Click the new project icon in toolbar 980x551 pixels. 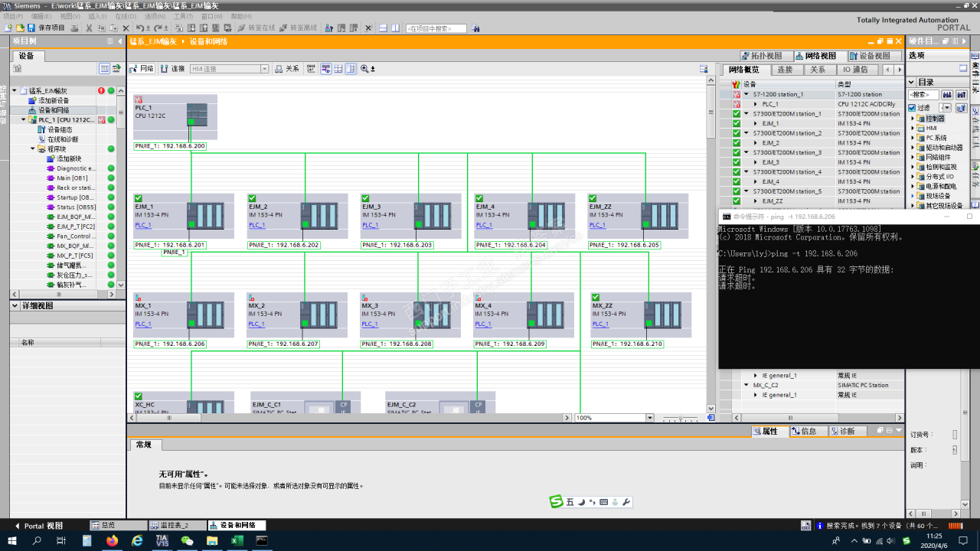[x=8, y=28]
